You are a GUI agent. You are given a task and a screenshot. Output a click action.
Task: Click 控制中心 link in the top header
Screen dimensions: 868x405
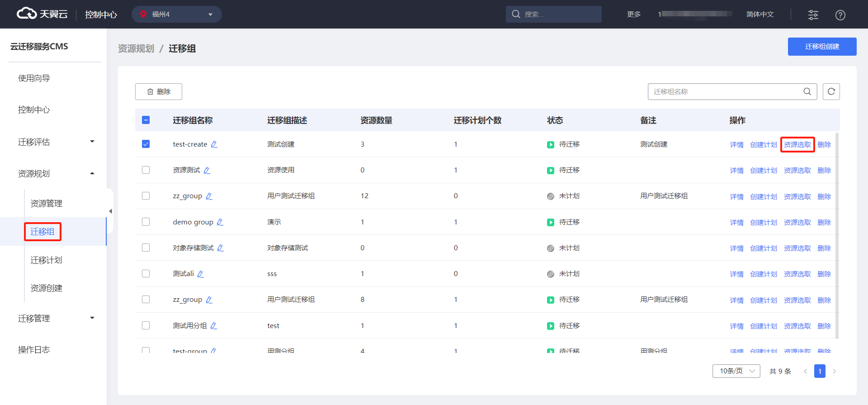tap(101, 14)
